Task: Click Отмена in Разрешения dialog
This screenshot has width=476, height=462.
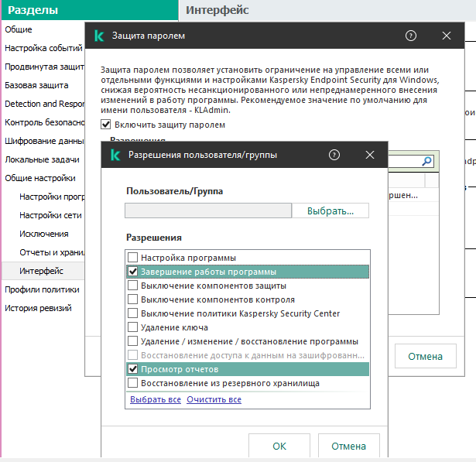Action: click(x=349, y=446)
